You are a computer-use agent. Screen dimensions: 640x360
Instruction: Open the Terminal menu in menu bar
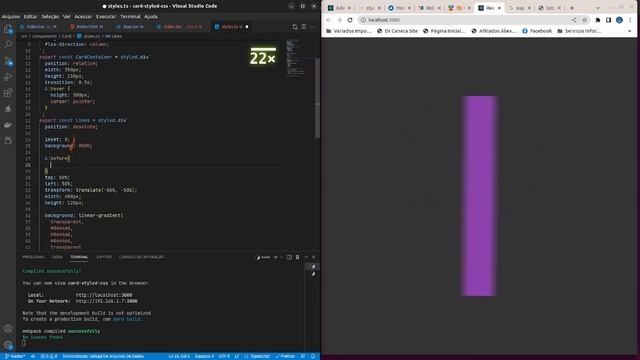[130, 16]
